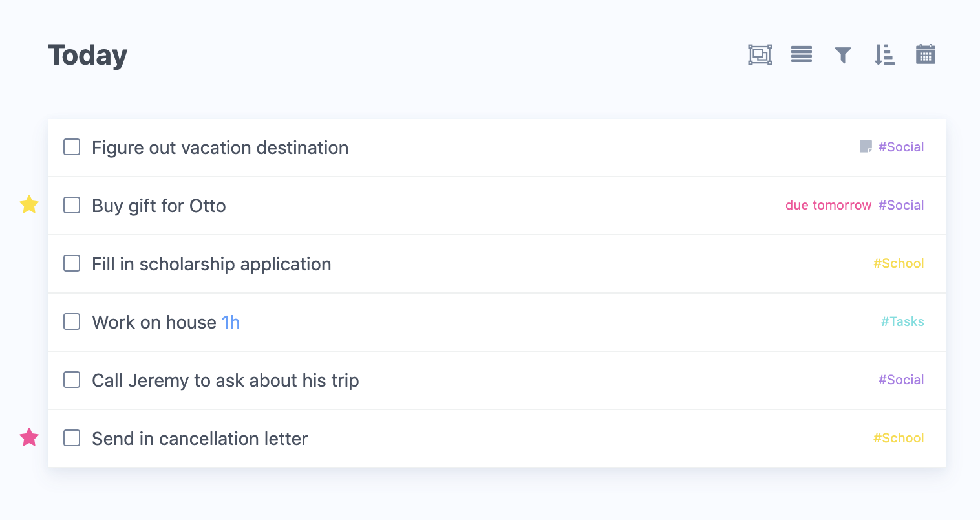Open the calendar icon in the header
The image size is (980, 520).
925,54
